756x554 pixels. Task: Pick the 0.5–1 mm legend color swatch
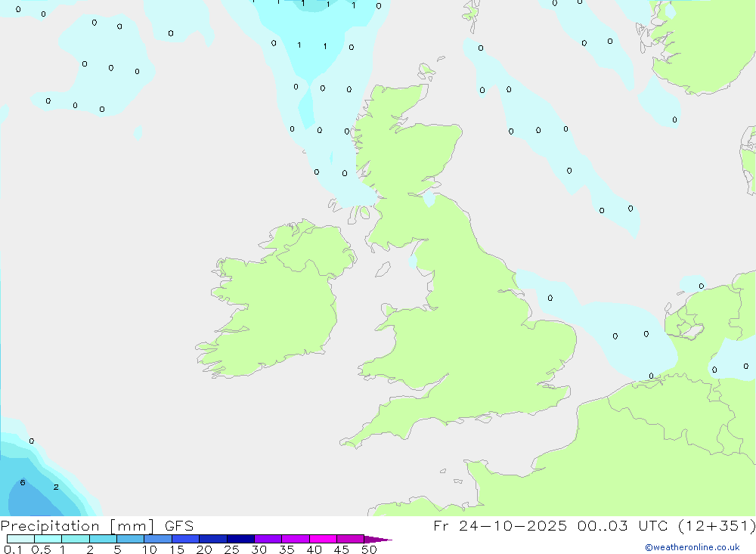point(48,539)
